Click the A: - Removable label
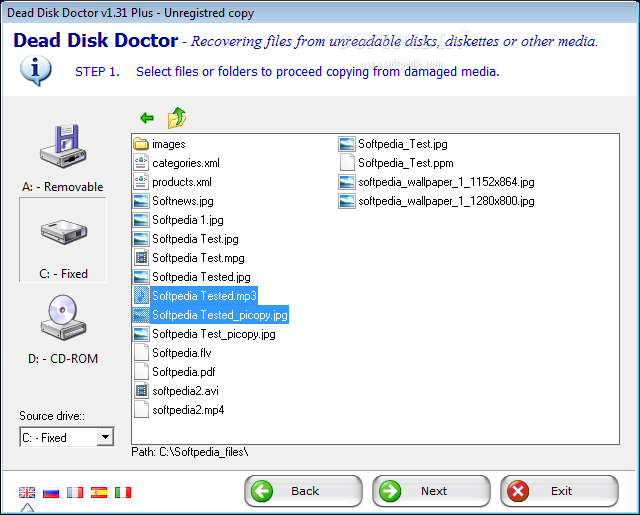This screenshot has height=515, width=640. point(62,187)
